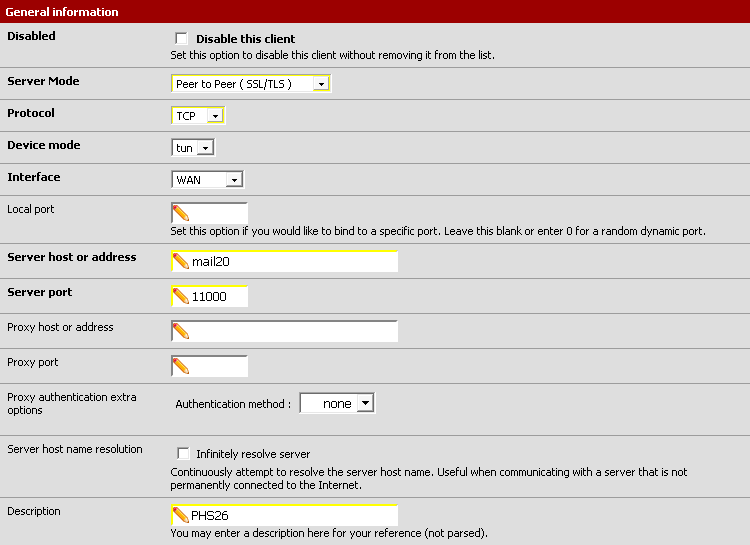
Task: Click the pencil icon in Local port field
Action: 181,213
